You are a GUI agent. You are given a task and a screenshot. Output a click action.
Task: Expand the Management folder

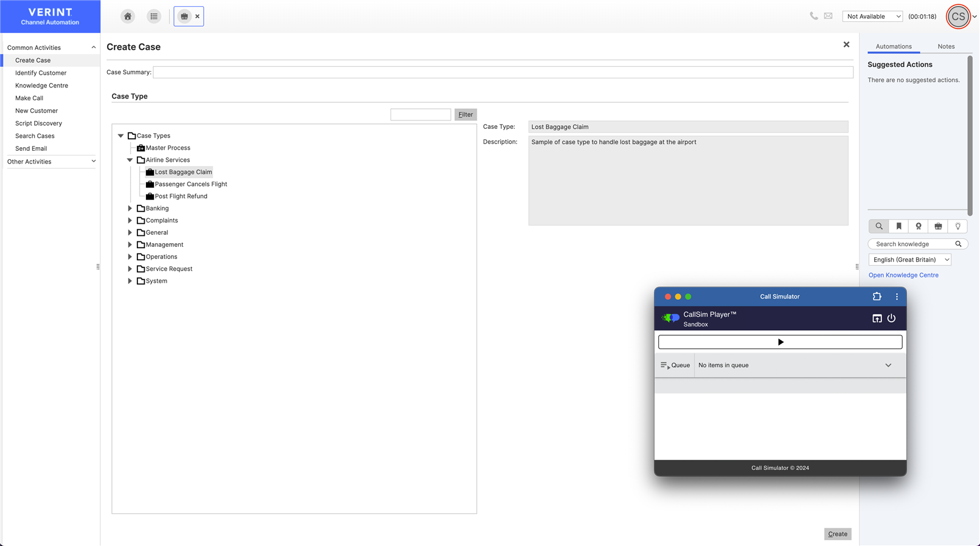click(x=130, y=244)
